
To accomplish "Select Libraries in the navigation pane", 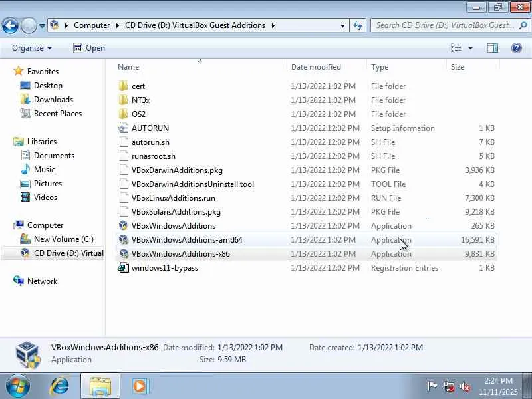I will click(x=42, y=141).
